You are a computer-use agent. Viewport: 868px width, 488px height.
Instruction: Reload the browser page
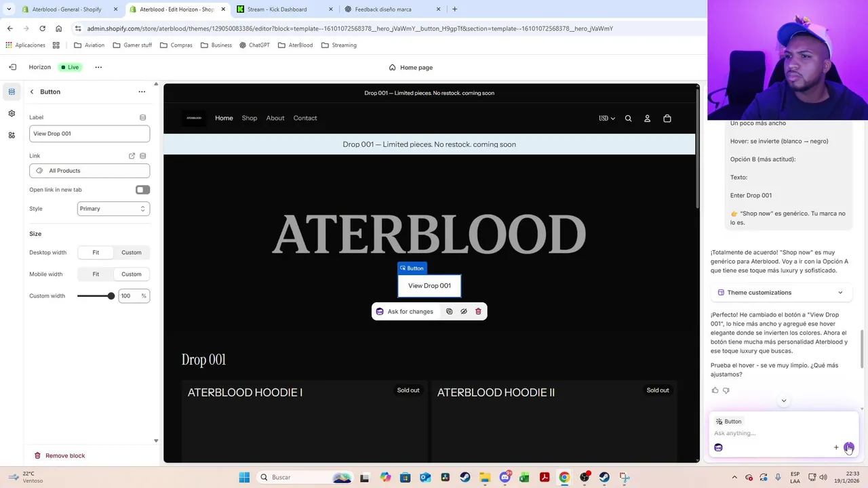pyautogui.click(x=42, y=28)
